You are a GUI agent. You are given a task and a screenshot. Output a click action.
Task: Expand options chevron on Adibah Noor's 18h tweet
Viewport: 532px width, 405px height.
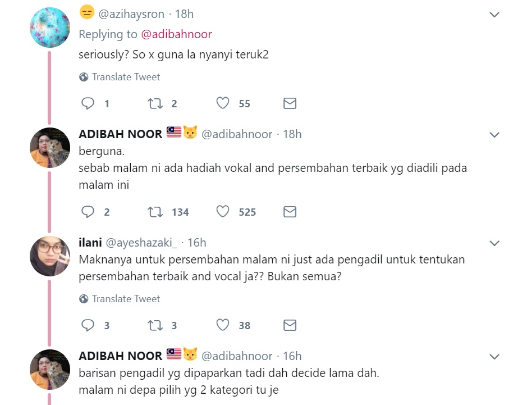[x=494, y=135]
